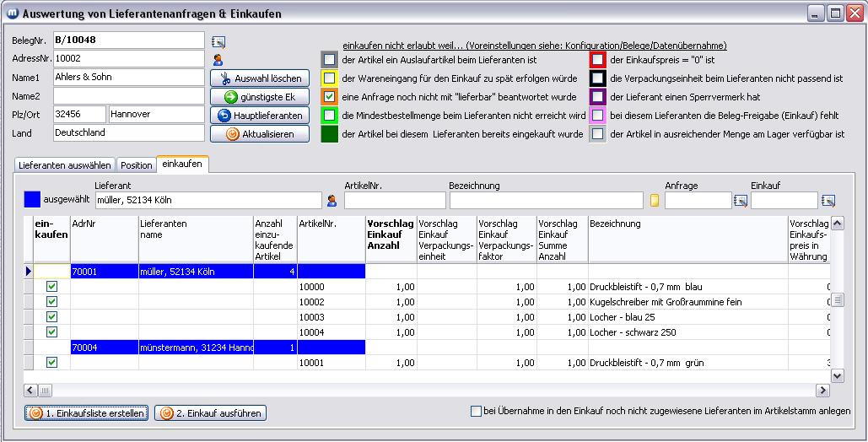Click the horizontal scrollbar right arrow

click(822, 391)
